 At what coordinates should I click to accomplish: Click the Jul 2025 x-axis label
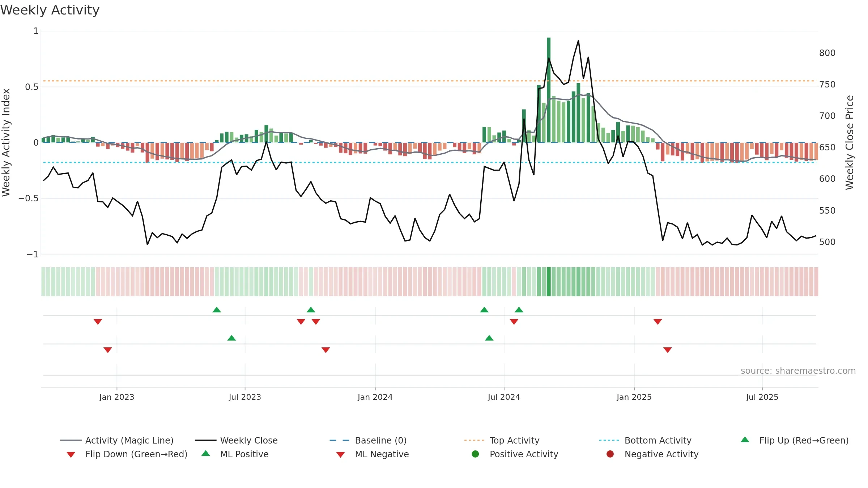pyautogui.click(x=762, y=397)
